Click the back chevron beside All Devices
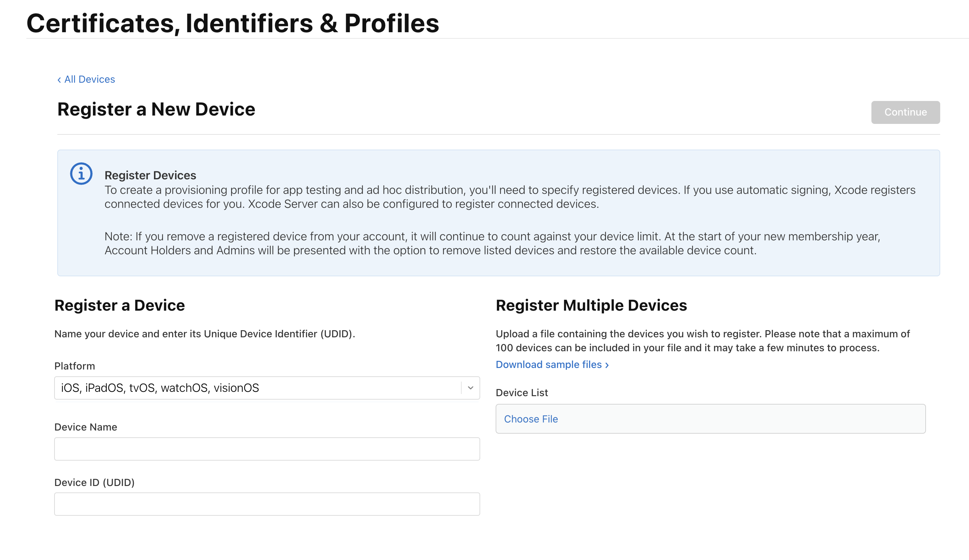Image resolution: width=969 pixels, height=560 pixels. pos(59,80)
